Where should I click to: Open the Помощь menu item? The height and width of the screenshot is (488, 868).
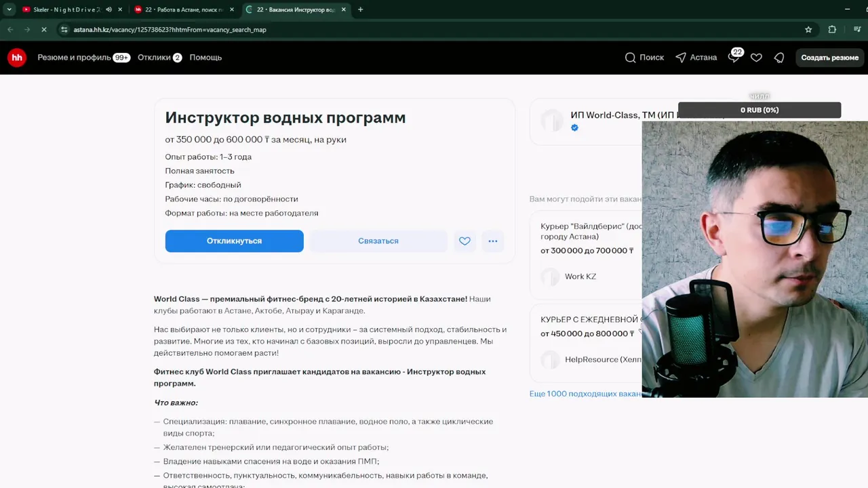pyautogui.click(x=205, y=58)
